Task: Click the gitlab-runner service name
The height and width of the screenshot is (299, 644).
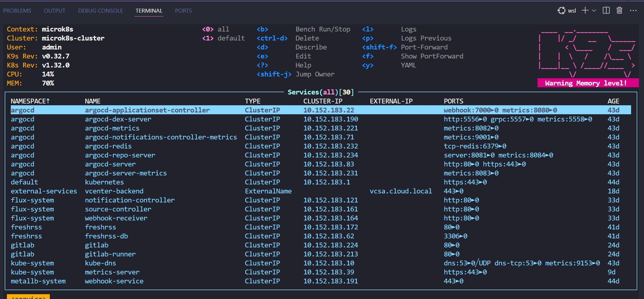Action: tap(110, 254)
